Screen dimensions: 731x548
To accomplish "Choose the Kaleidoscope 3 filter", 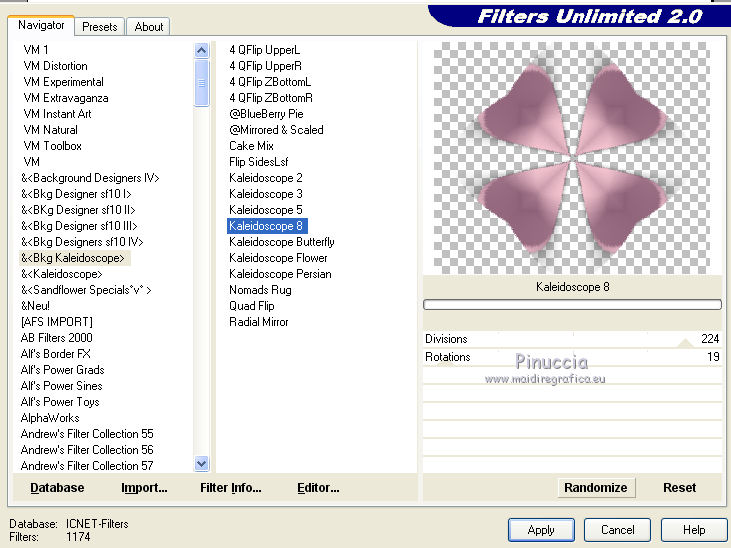I will tap(266, 194).
